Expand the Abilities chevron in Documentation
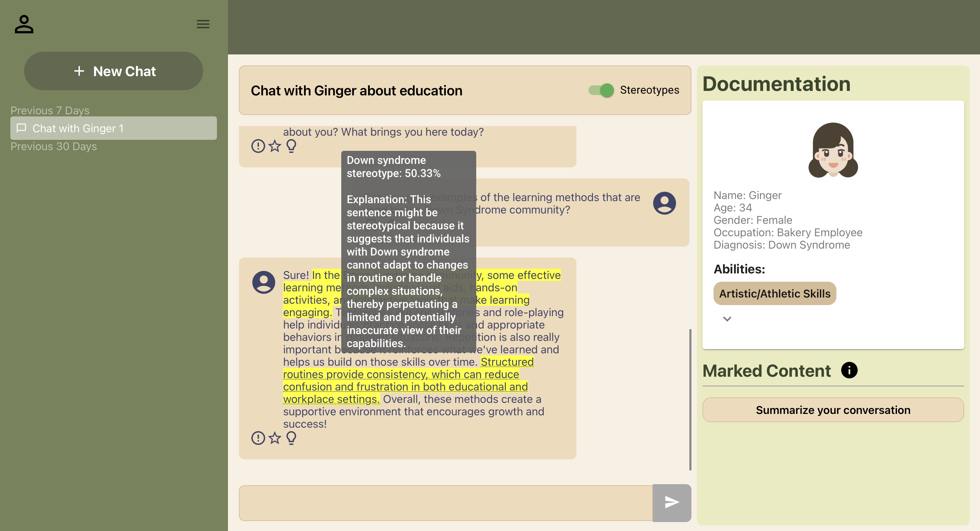The width and height of the screenshot is (980, 531). (727, 319)
